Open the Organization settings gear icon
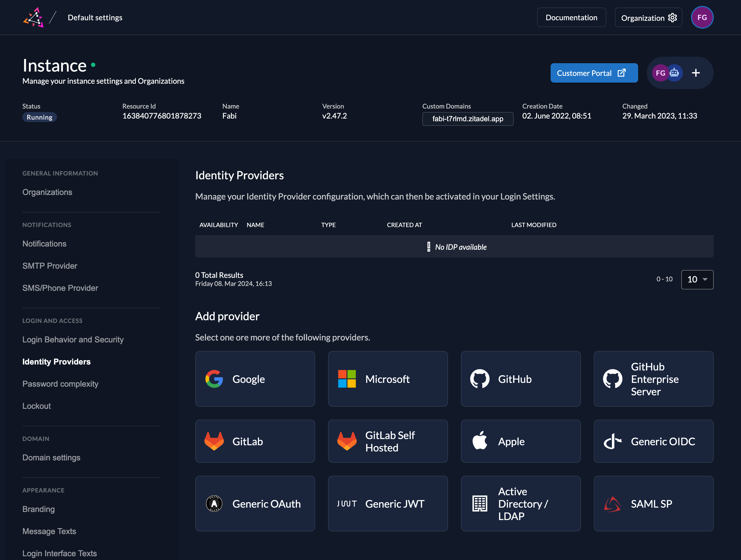The image size is (741, 560). coord(672,18)
